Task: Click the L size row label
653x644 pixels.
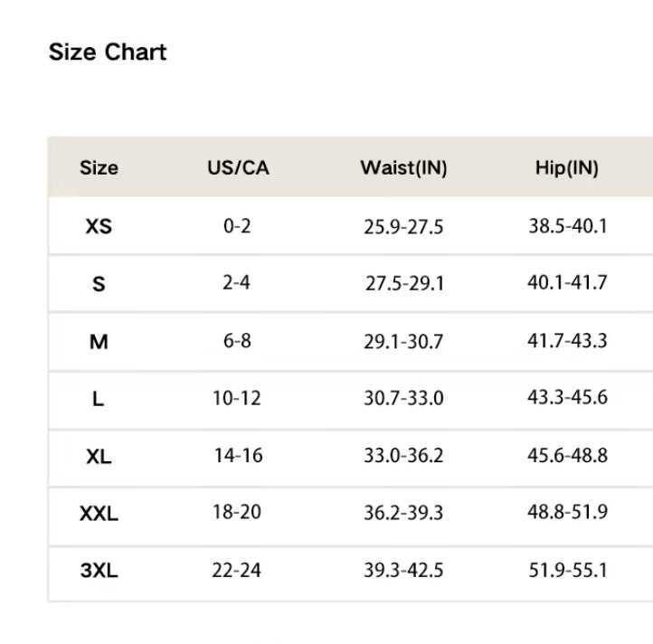Action: (x=99, y=399)
